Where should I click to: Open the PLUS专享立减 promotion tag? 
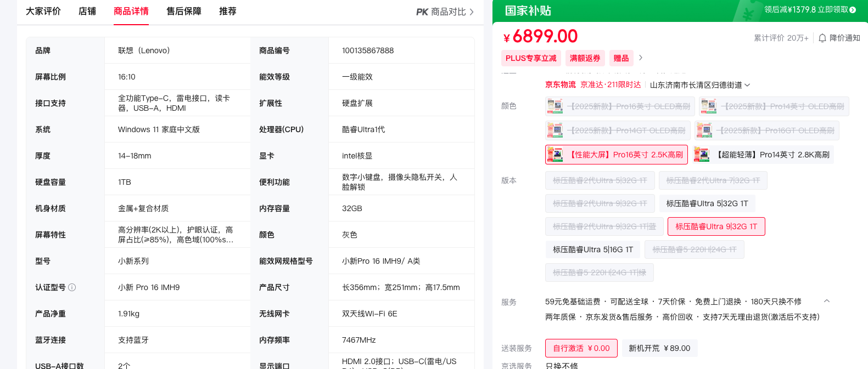[x=531, y=58]
